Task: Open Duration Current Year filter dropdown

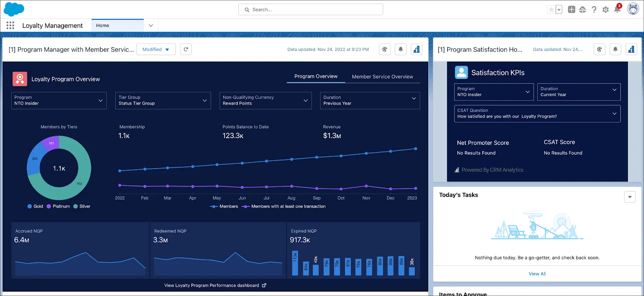Action: coord(579,92)
